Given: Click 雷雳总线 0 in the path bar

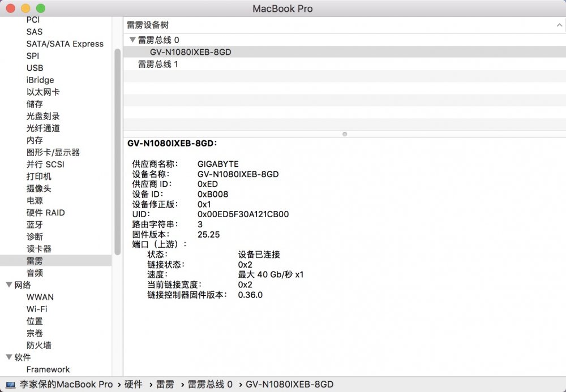Looking at the screenshot, I should [210, 385].
